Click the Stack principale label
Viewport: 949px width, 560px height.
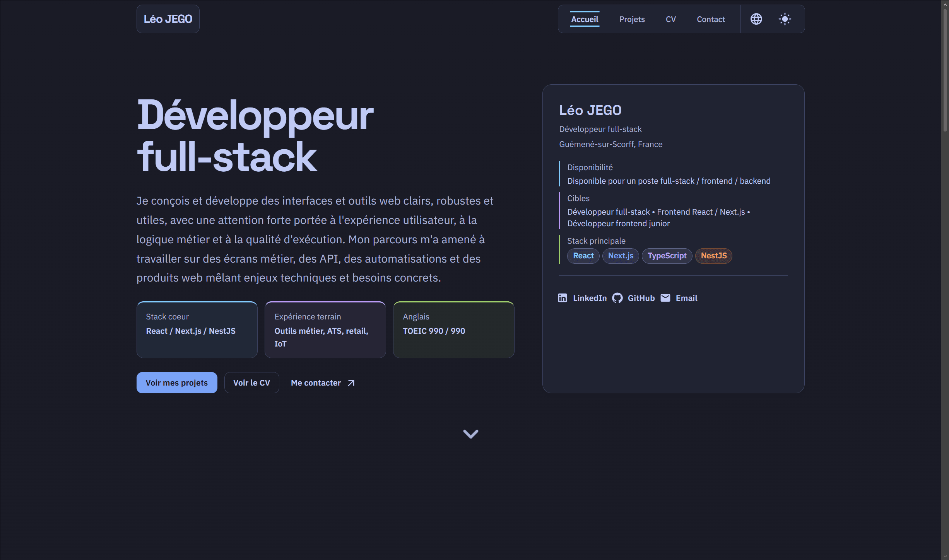coord(596,241)
